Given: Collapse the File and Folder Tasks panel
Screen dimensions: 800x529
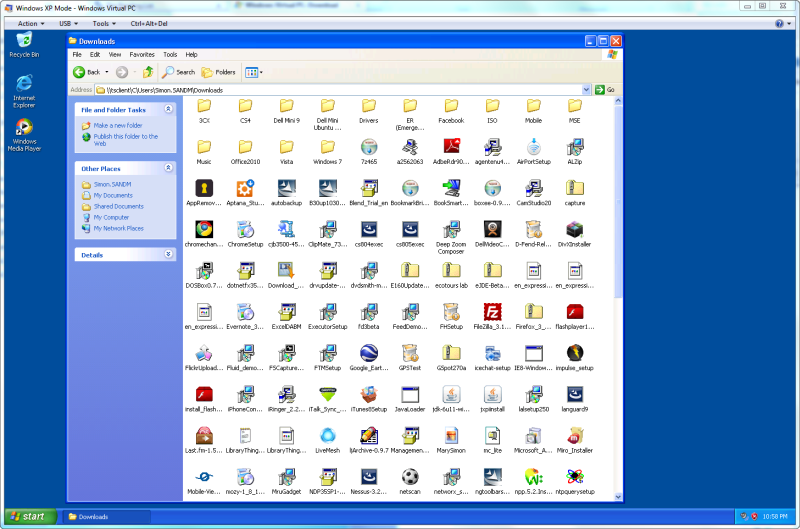Looking at the screenshot, I should click(168, 109).
